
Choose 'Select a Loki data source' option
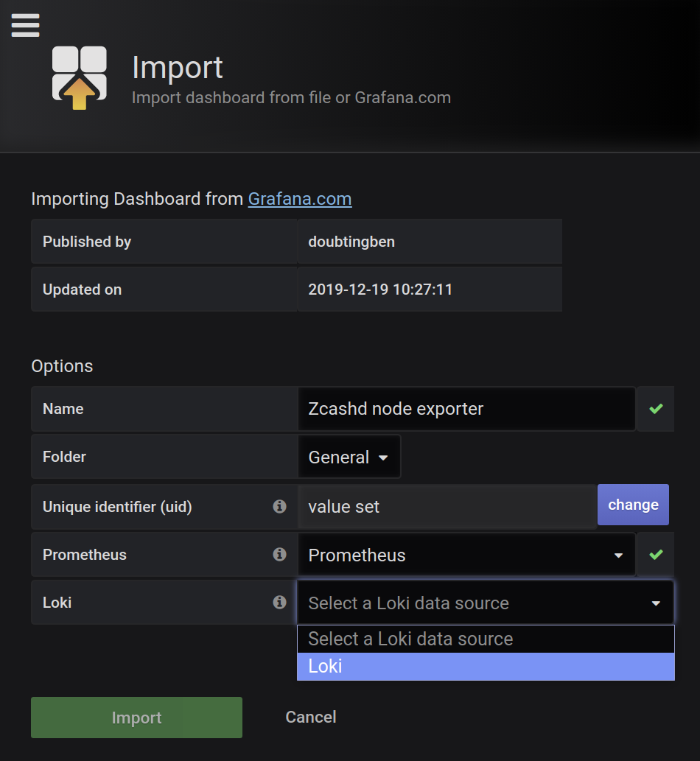pyautogui.click(x=486, y=639)
